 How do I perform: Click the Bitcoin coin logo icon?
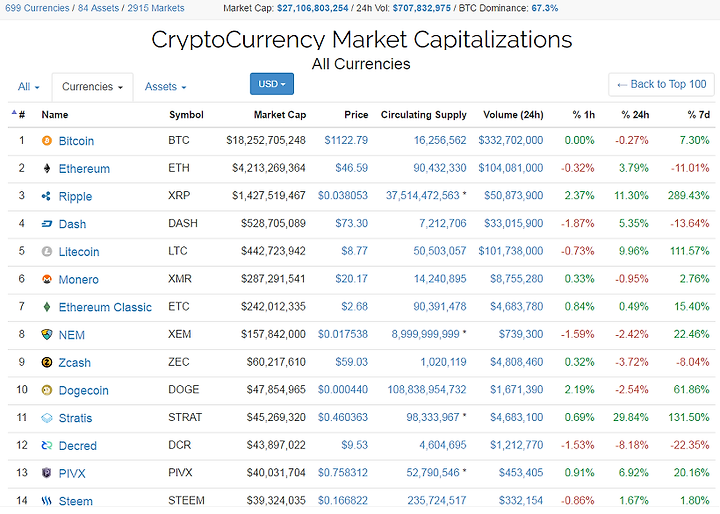point(47,141)
